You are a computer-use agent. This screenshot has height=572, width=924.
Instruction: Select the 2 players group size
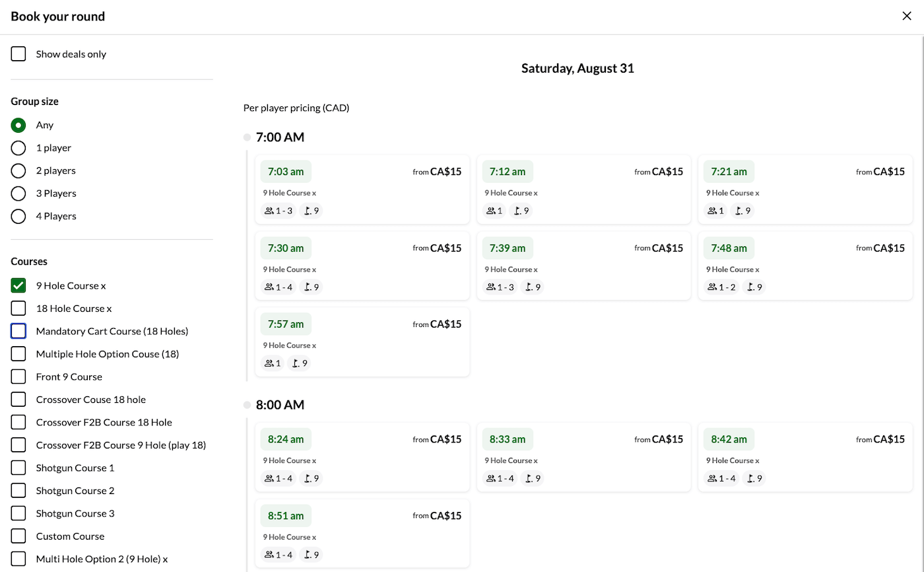coord(18,170)
